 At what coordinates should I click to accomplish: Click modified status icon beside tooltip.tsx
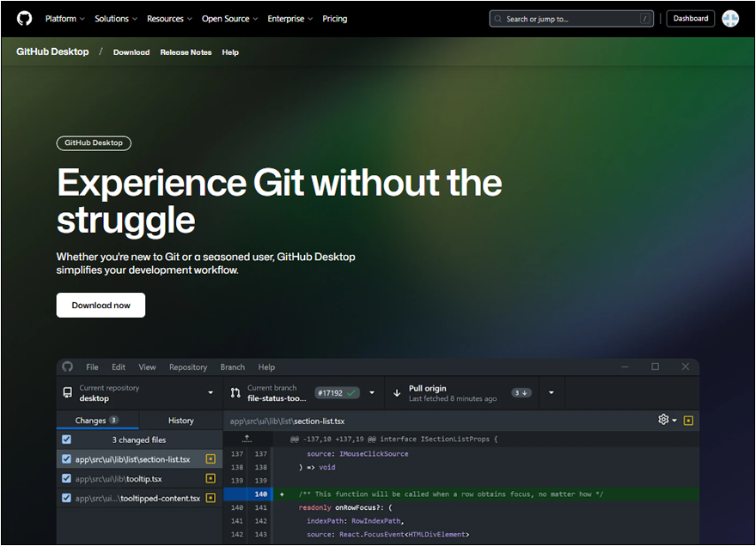coord(210,478)
